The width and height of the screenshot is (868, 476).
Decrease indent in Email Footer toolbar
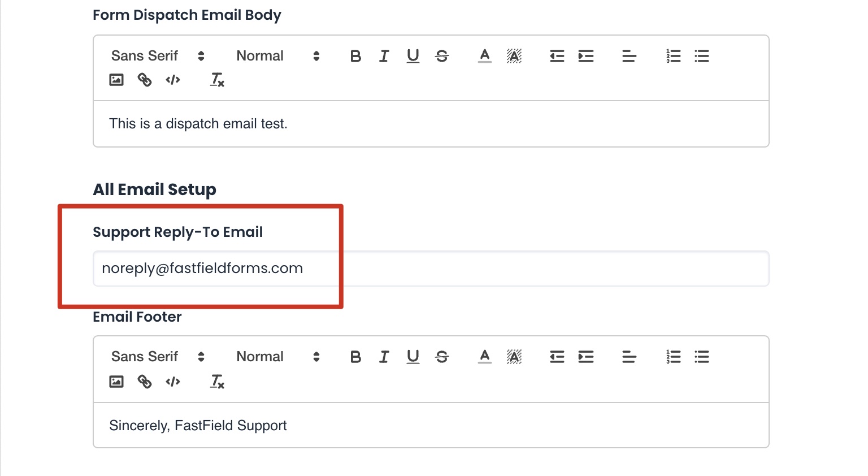coord(557,357)
